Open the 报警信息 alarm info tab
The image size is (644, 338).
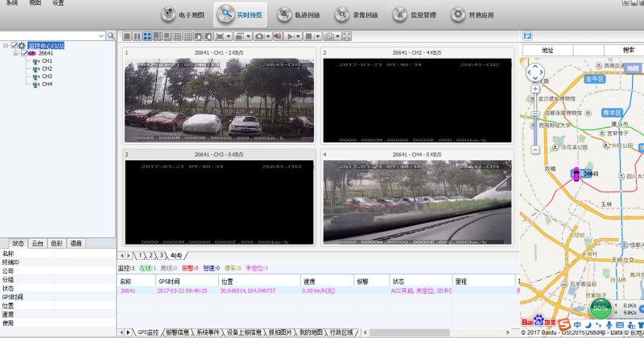pyautogui.click(x=177, y=332)
